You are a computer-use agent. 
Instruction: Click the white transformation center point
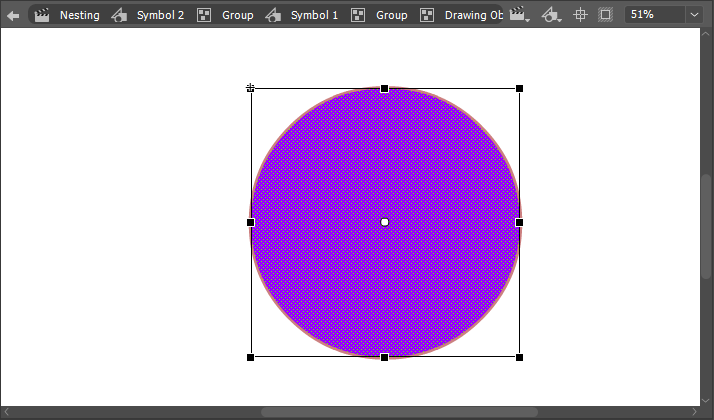(384, 222)
